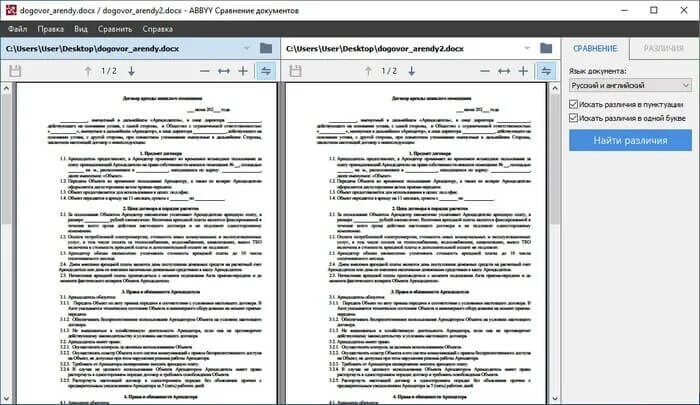This screenshot has height=405, width=700.
Task: Toggle synchronized scrolling in left pane
Action: [x=266, y=71]
